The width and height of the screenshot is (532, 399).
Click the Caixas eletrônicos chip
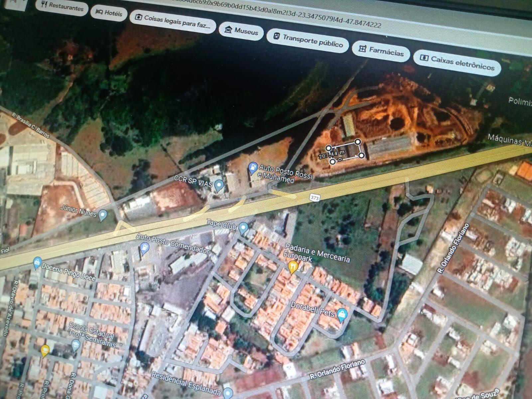tap(458, 63)
